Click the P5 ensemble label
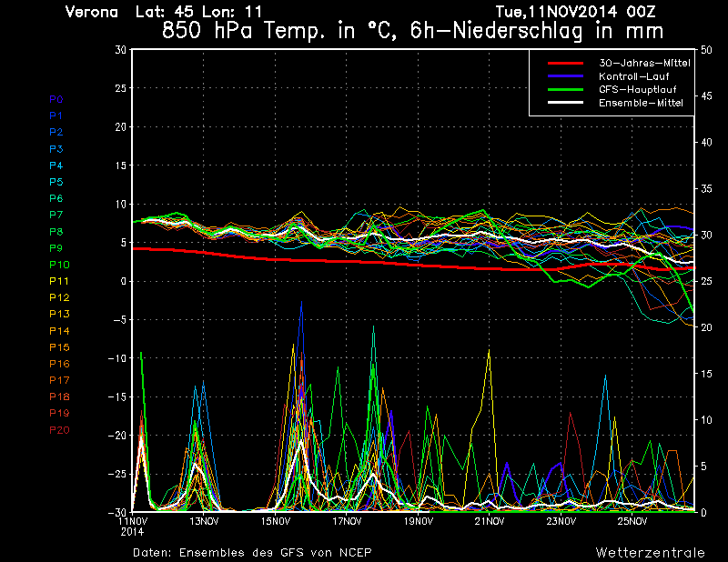 point(56,182)
